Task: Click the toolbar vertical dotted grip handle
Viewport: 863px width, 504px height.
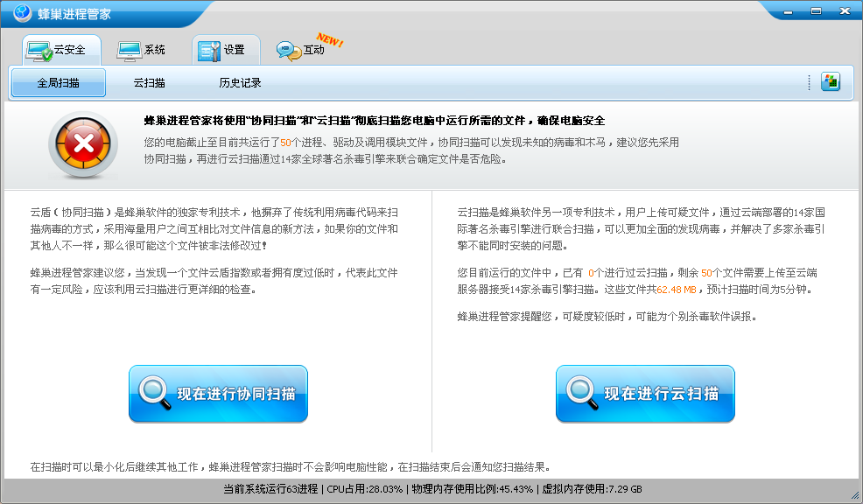Action: tap(809, 82)
